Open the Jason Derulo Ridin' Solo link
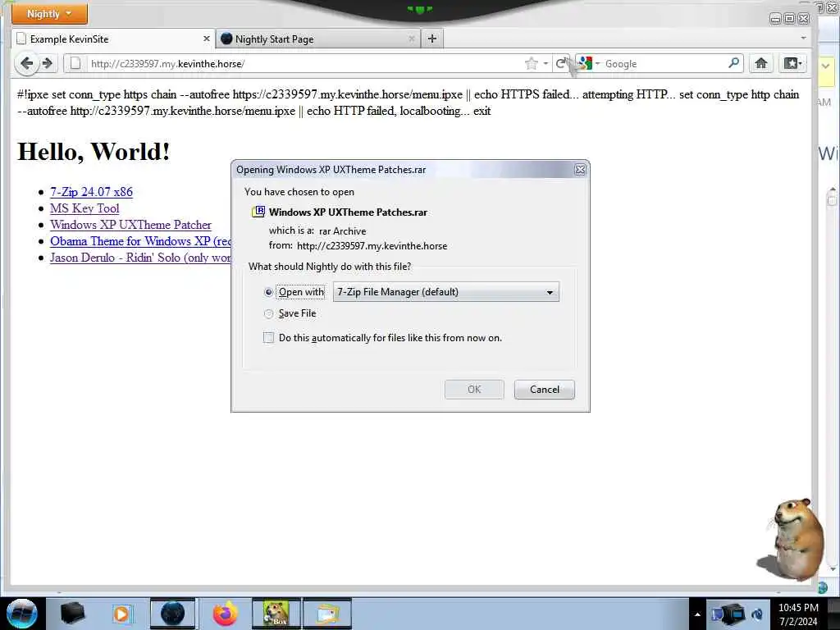The height and width of the screenshot is (630, 840). tap(140, 258)
